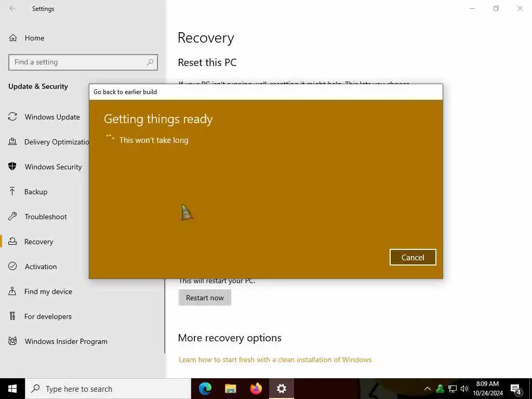This screenshot has width=532, height=399.
Task: Click the Troubleshoot wrench icon
Action: tap(12, 217)
